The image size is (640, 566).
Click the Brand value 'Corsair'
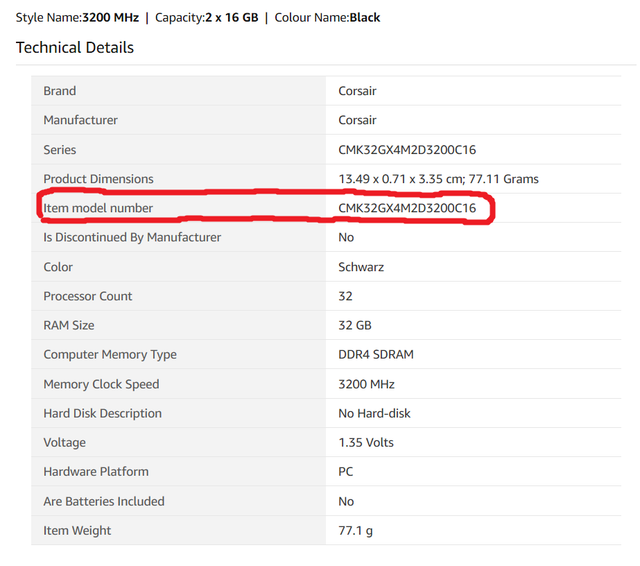(357, 91)
